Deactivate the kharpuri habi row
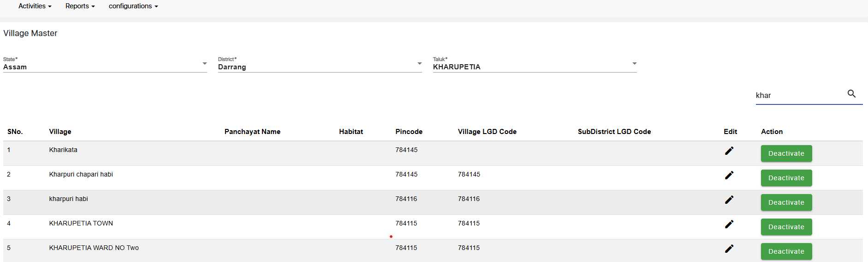Screen dimensions: 868x262 786,202
